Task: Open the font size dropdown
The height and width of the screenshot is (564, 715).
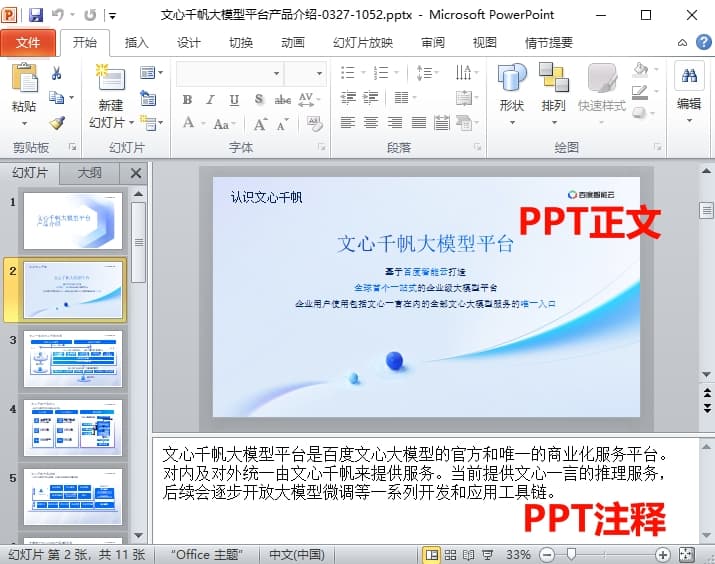Action: (319, 73)
